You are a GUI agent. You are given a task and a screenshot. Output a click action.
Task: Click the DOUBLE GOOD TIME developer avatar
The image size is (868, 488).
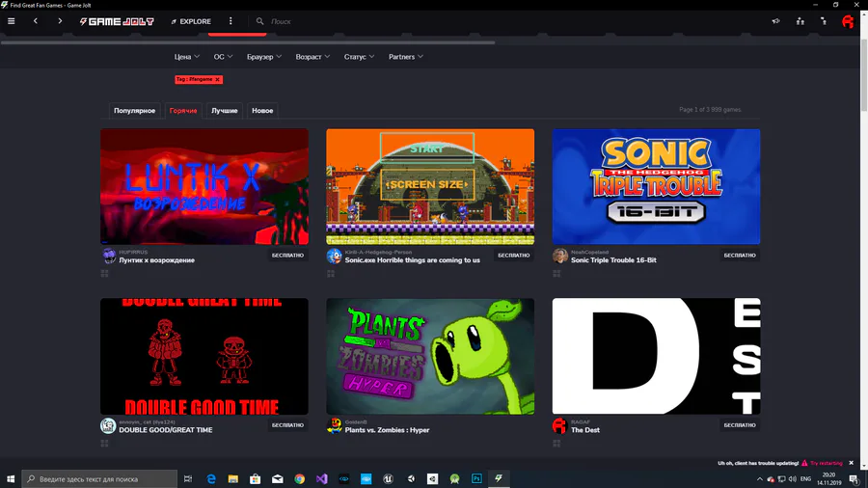(108, 425)
